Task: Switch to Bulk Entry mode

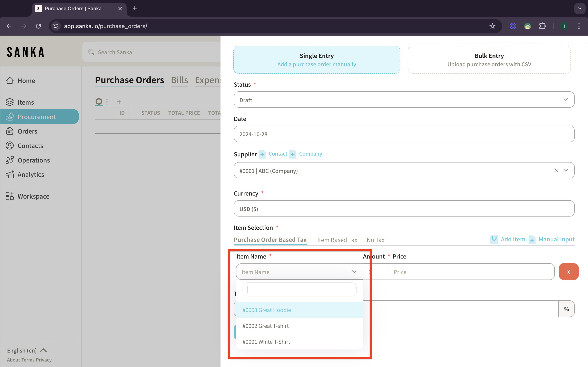Action: 489,60
